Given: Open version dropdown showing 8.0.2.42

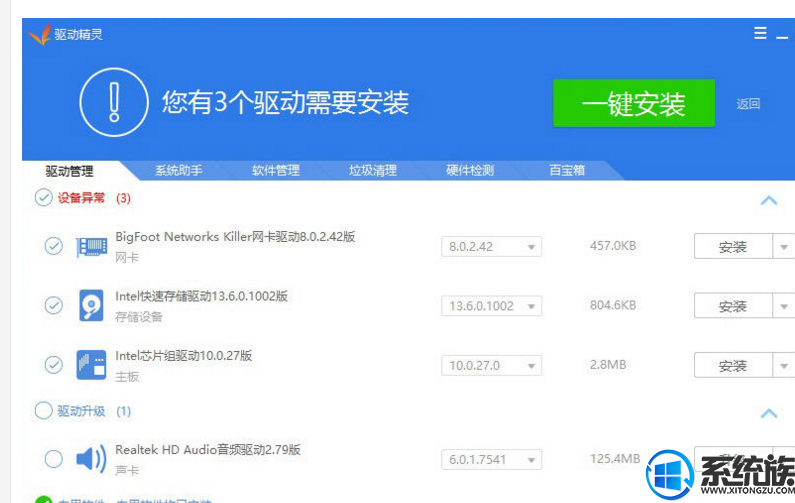Looking at the screenshot, I should pyautogui.click(x=491, y=247).
